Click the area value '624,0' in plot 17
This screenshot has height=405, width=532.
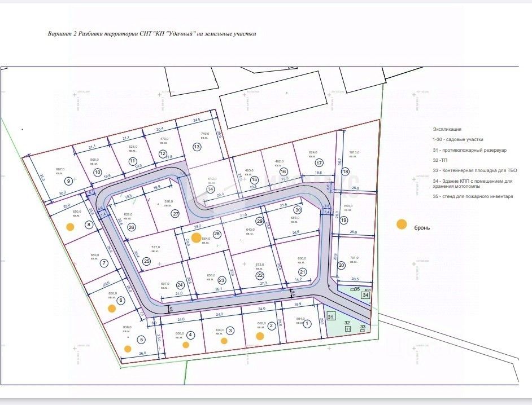[313, 152]
